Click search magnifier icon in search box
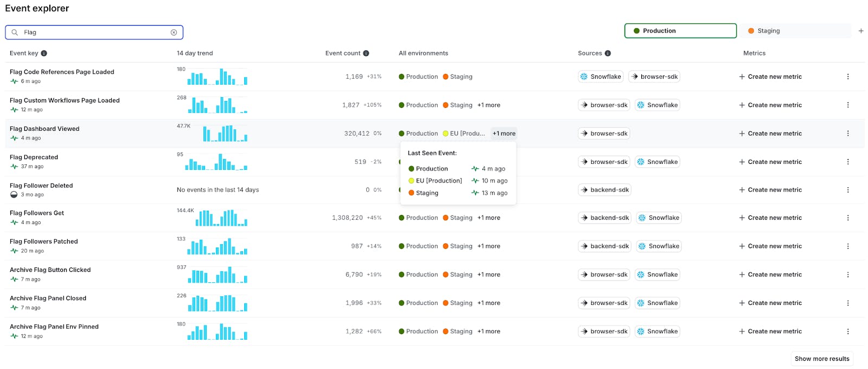The image size is (868, 369). tap(15, 33)
